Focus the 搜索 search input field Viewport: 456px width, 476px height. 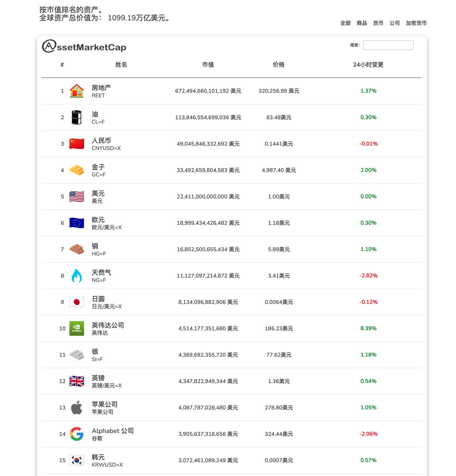(388, 45)
